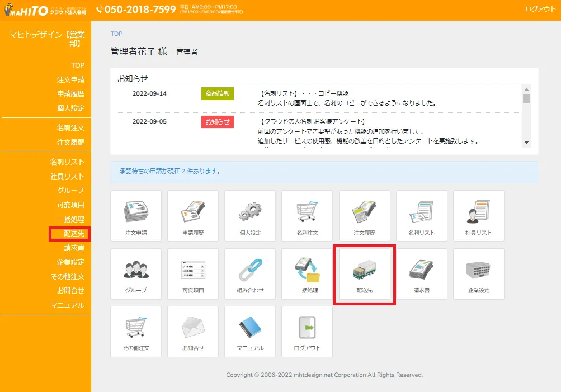
Task: Open the 企業設定 company settings building icon
Action: [478, 274]
